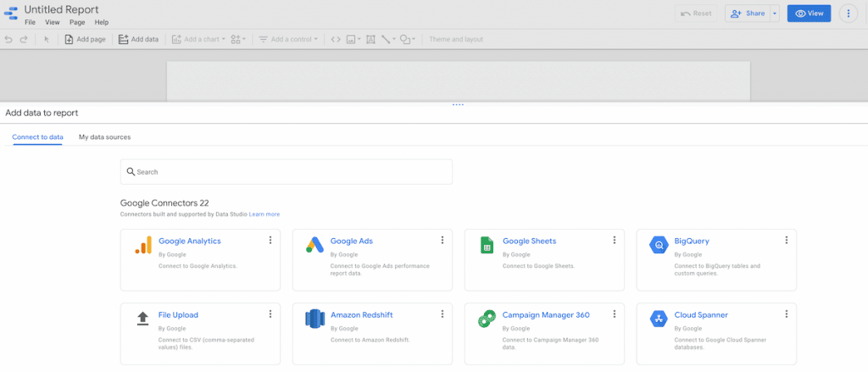Click the Data Studio logo icon
The height and width of the screenshot is (372, 868).
tap(10, 14)
